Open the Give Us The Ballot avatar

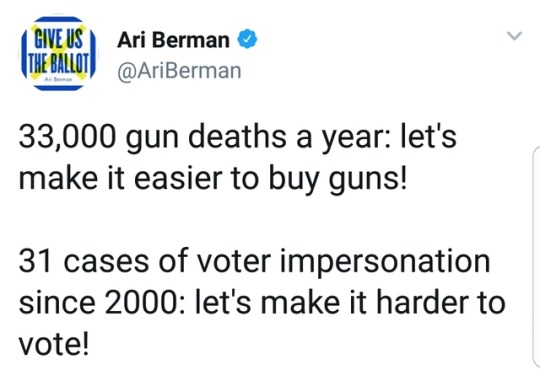(58, 53)
